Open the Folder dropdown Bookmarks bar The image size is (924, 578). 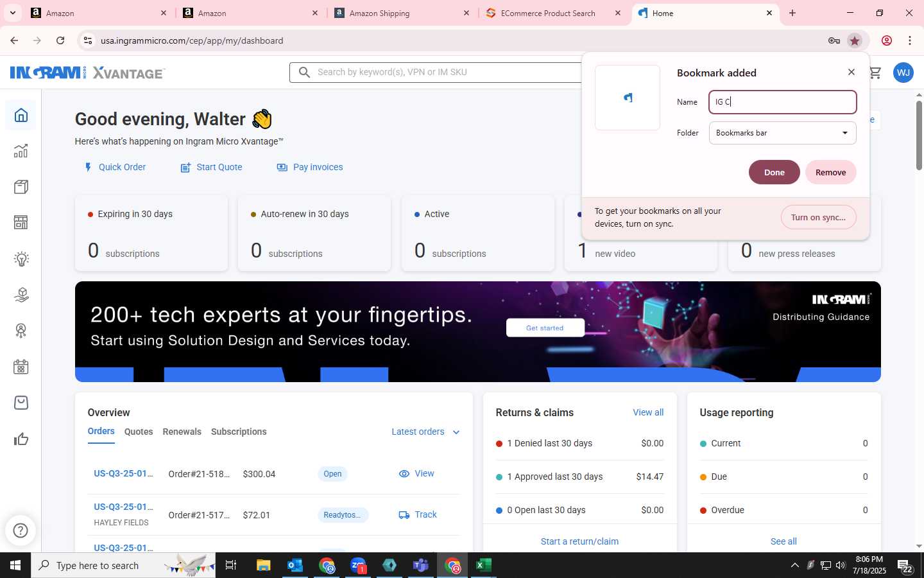[782, 133]
